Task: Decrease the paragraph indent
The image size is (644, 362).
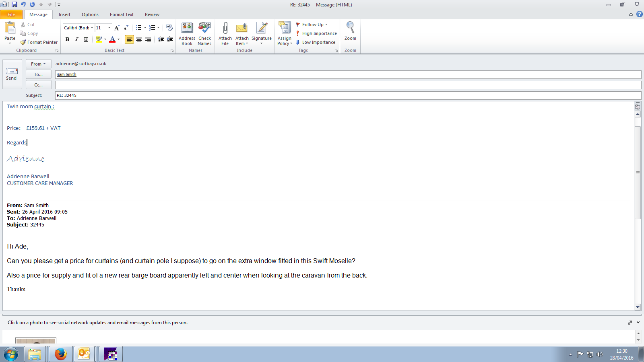Action: [x=161, y=39]
